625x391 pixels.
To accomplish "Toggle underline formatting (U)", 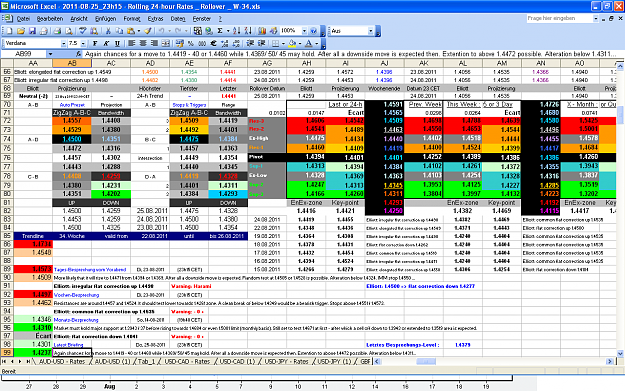I will [x=117, y=43].
